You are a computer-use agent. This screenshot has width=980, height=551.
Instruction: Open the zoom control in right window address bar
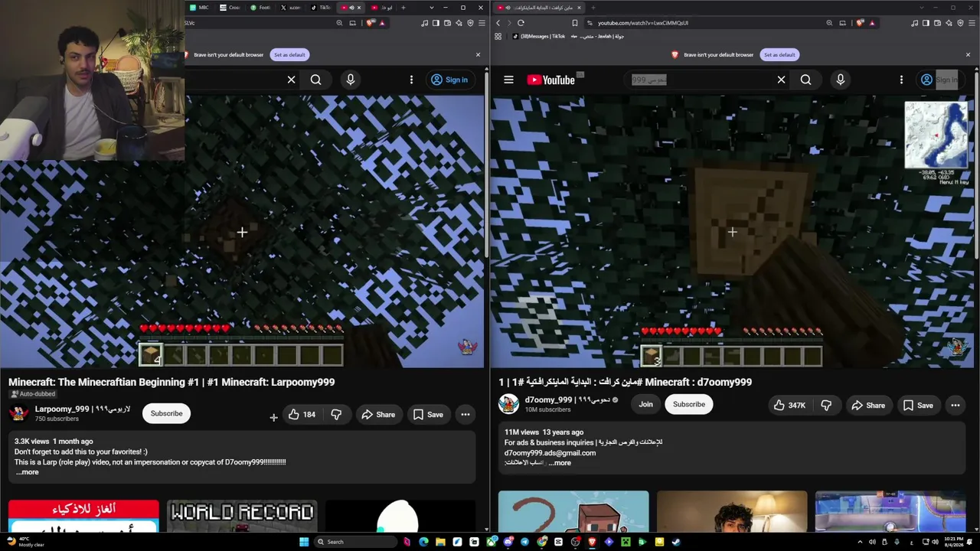(829, 23)
